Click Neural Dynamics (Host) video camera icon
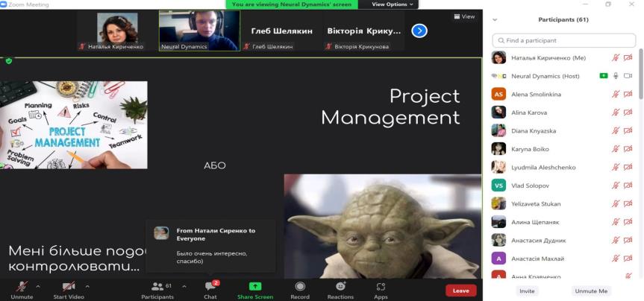Viewport: 644px width, 301px height. (x=628, y=76)
